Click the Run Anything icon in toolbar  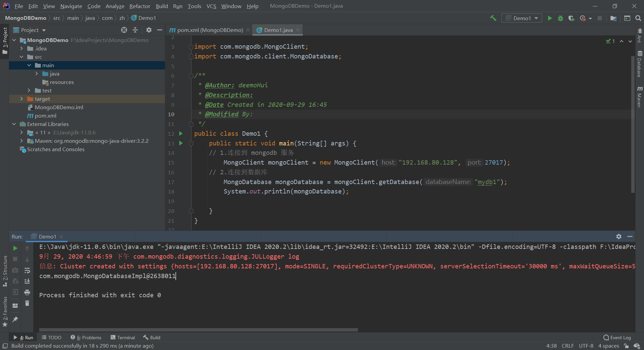click(x=627, y=18)
